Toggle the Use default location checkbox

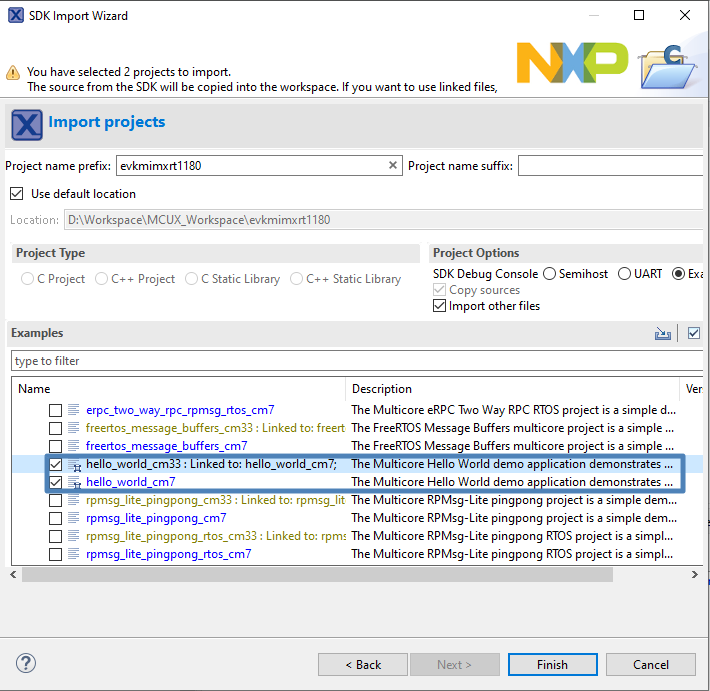(x=16, y=194)
